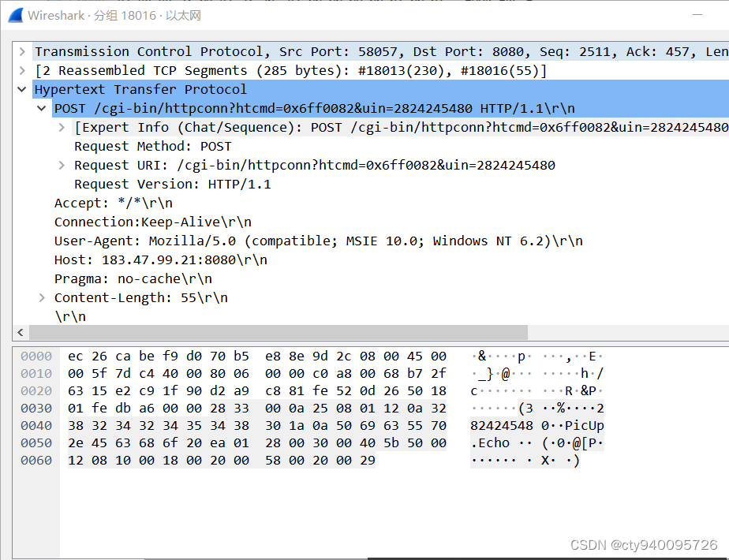Screen dimensions: 729x560
Task: Select the Connection:Keep-Alive header row
Action: tap(153, 222)
